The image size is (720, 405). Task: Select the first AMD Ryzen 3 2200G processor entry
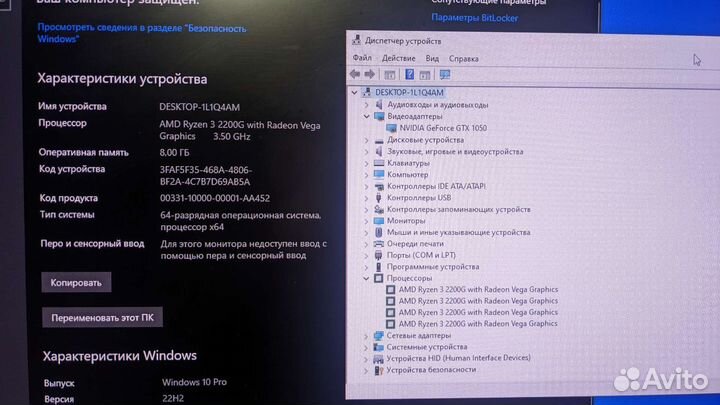478,289
